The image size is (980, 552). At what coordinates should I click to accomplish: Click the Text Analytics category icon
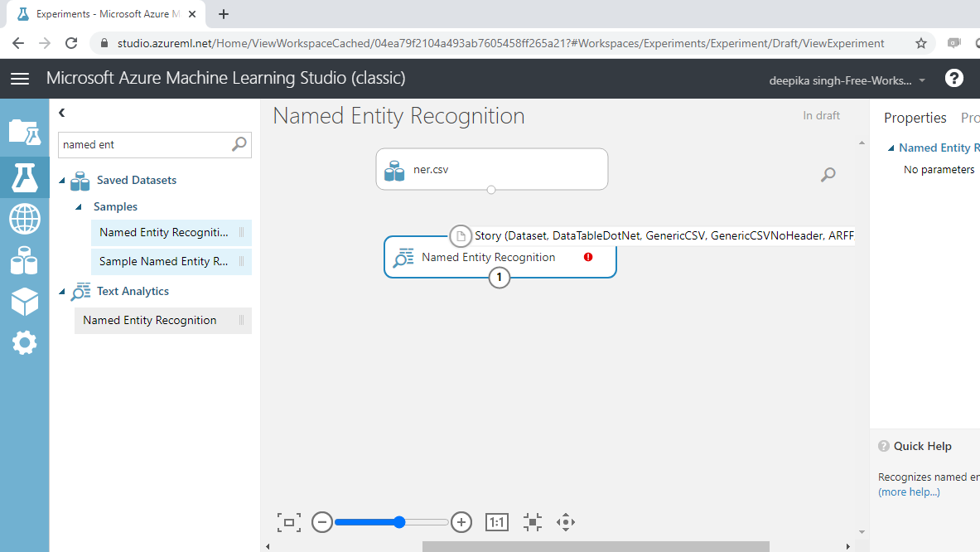point(80,291)
